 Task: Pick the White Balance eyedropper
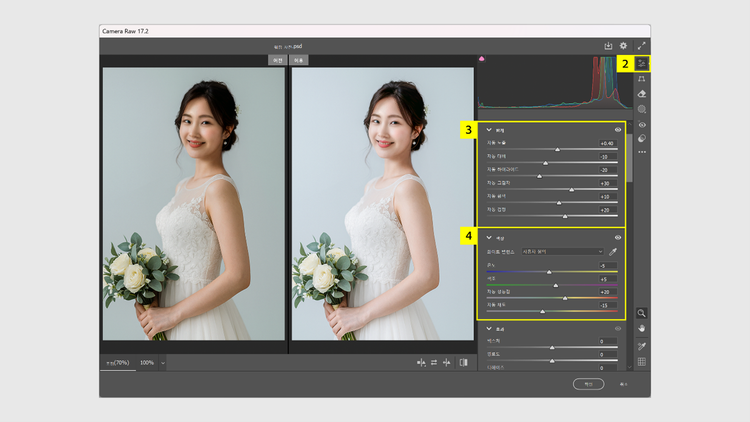tap(613, 252)
